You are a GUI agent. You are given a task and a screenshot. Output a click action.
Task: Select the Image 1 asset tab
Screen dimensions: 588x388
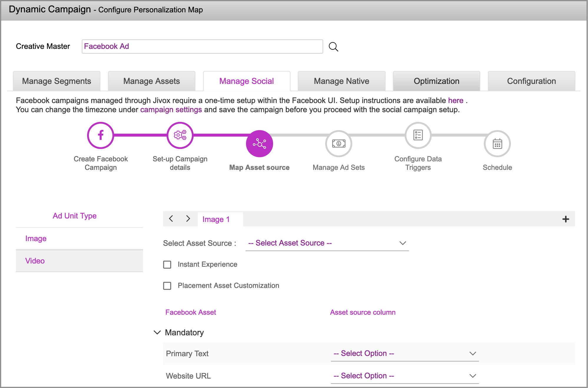220,219
